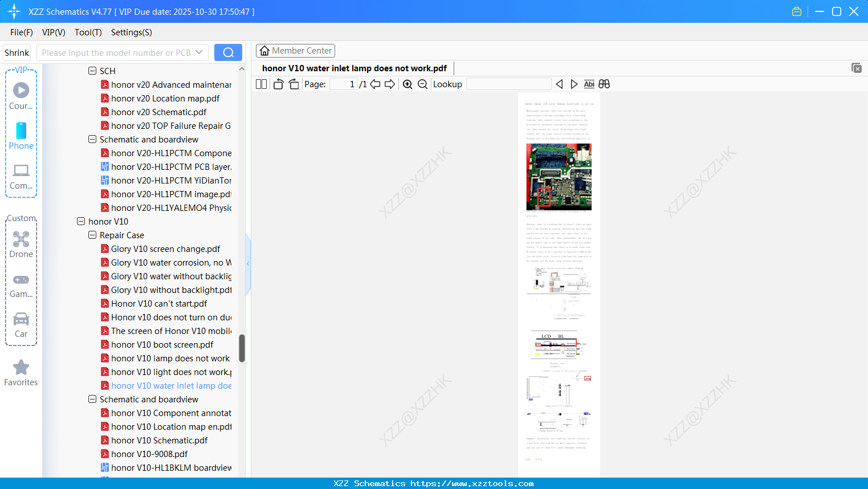Open the Settings(S) menu
This screenshot has height=489, width=868.
pyautogui.click(x=132, y=32)
